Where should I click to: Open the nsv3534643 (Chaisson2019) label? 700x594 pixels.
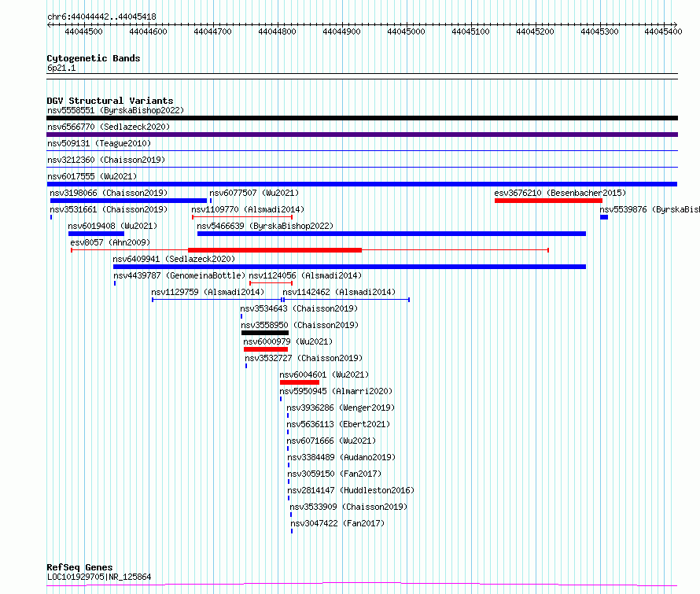[299, 308]
